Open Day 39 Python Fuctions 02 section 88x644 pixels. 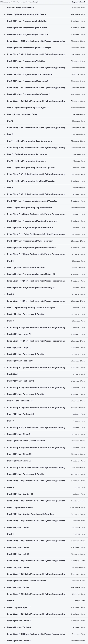point(44,381)
